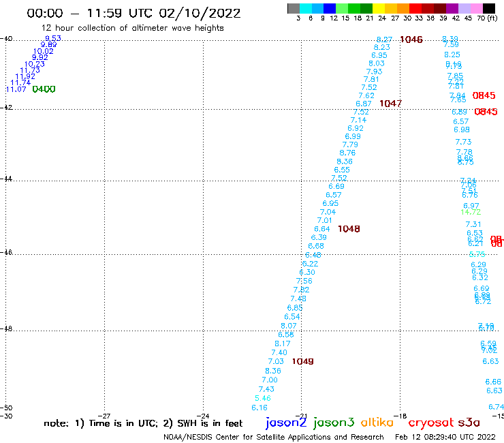The width and height of the screenshot is (504, 443).
Task: Click the 10.23 wave height reading
Action: 35,64
